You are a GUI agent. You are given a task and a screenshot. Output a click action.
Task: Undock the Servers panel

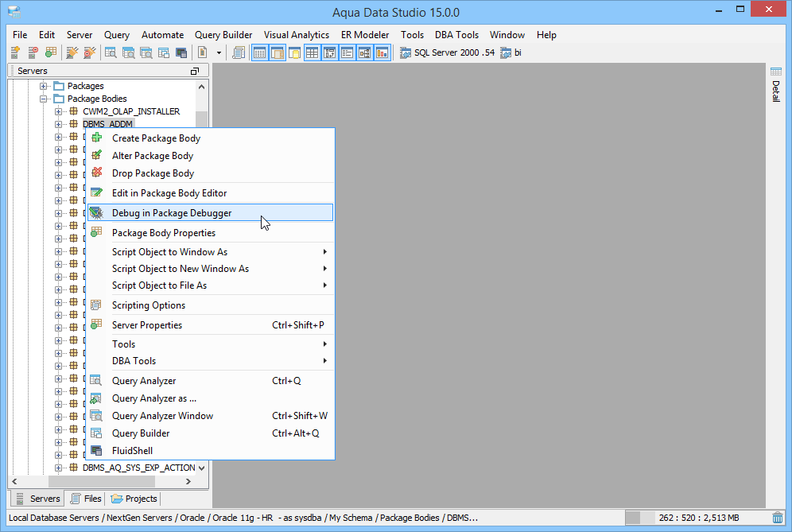(195, 72)
